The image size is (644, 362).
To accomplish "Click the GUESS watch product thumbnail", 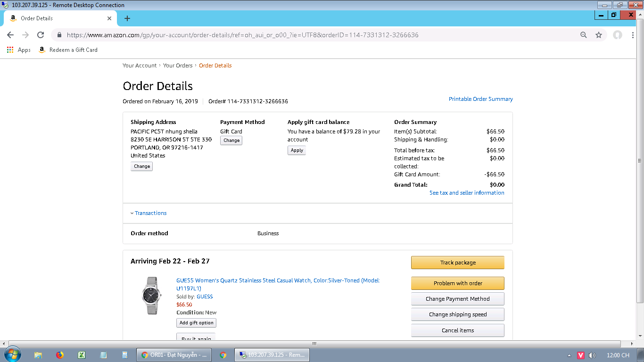I will pos(151,295).
